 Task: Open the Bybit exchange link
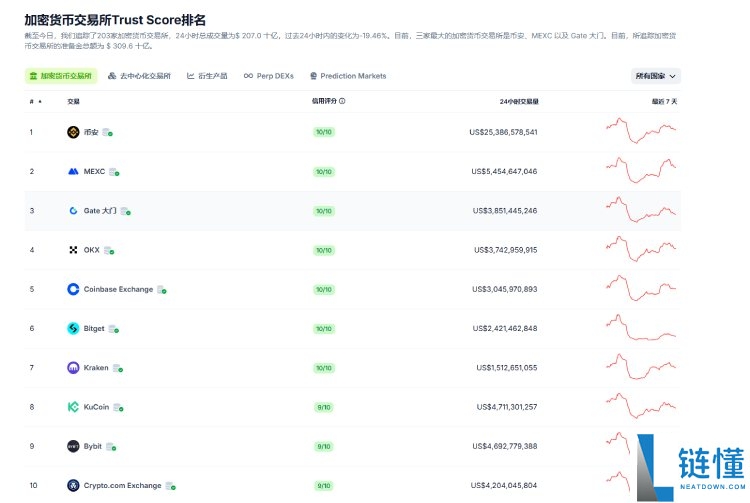93,446
